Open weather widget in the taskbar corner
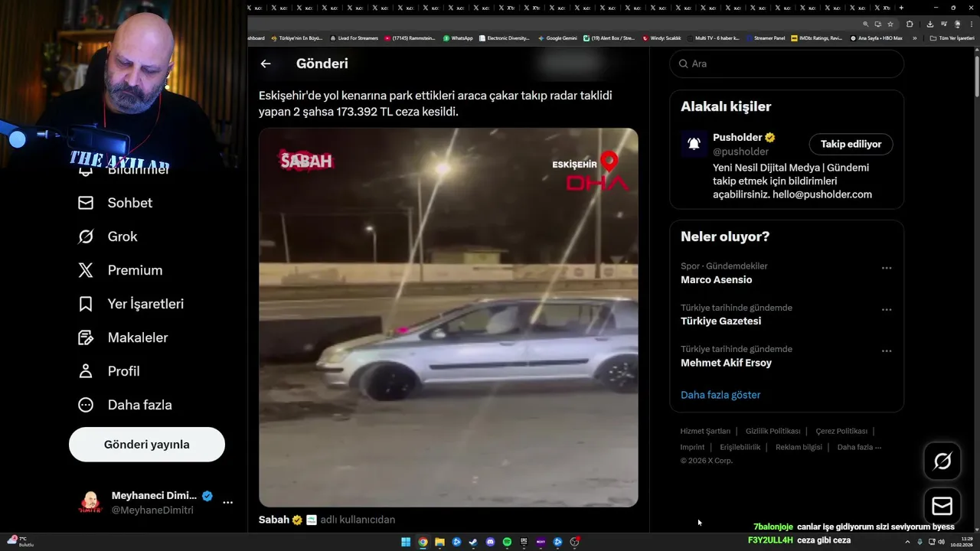The image size is (980, 551). (x=19, y=541)
